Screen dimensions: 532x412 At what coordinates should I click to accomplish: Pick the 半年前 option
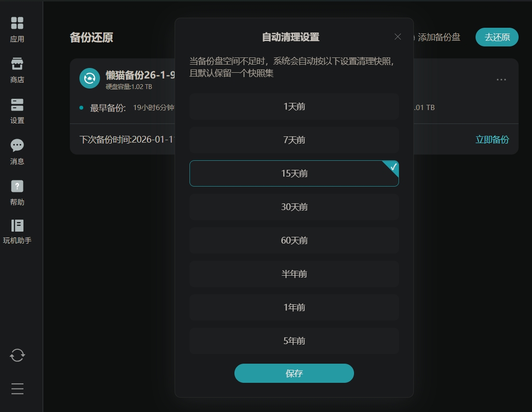coord(294,274)
